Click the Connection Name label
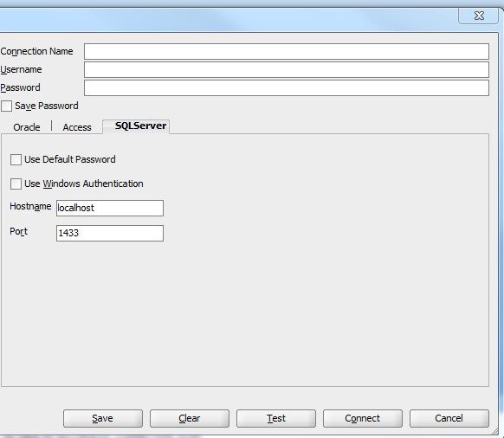Image resolution: width=504 pixels, height=438 pixels. pos(36,51)
